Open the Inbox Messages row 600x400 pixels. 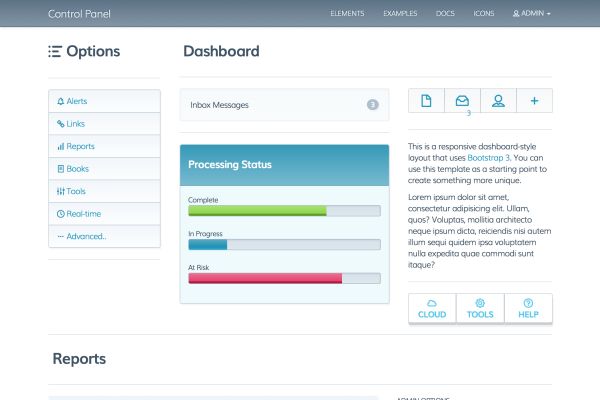(284, 105)
